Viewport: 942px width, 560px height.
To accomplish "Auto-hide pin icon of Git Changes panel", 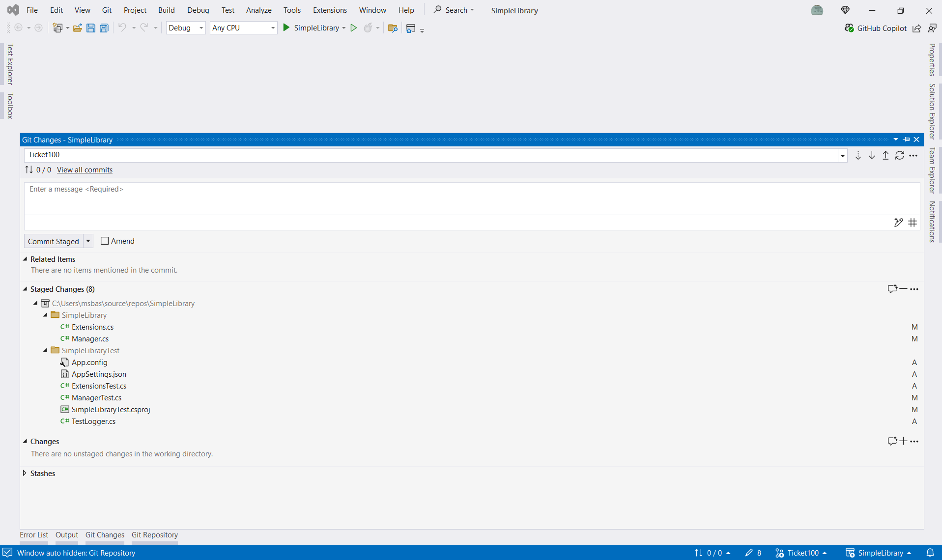I will [907, 140].
